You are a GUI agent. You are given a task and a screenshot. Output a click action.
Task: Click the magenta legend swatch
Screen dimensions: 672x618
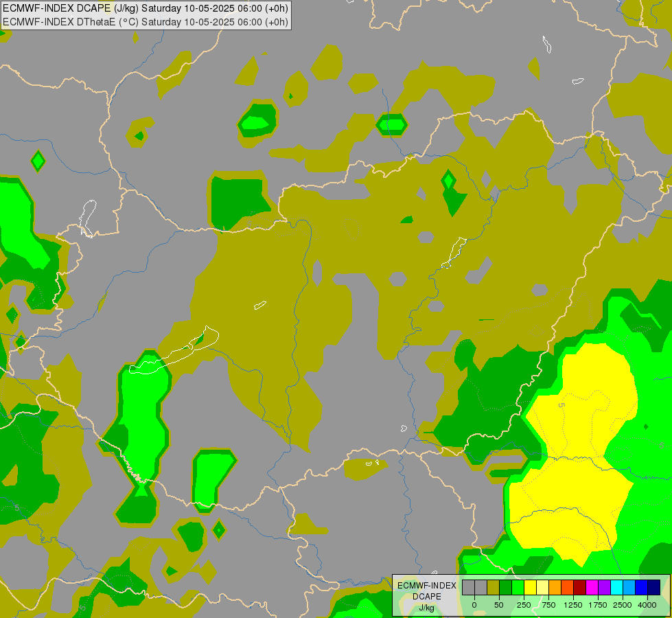tap(592, 587)
